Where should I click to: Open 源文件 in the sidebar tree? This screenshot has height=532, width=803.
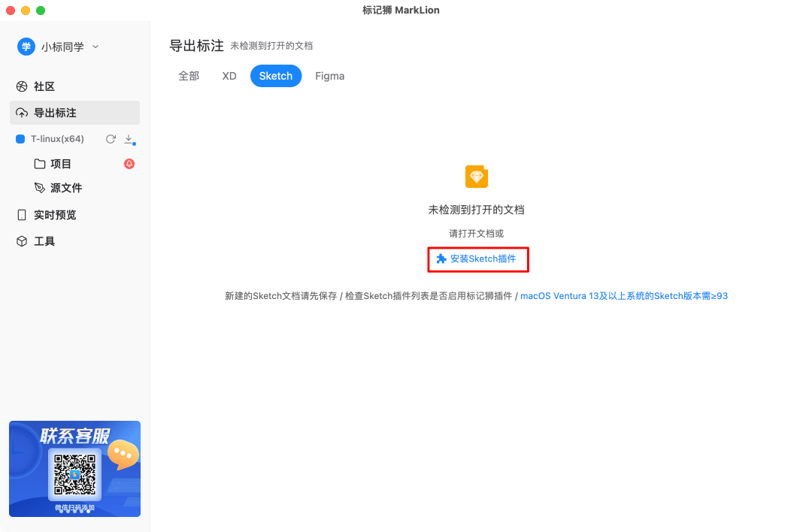[66, 188]
